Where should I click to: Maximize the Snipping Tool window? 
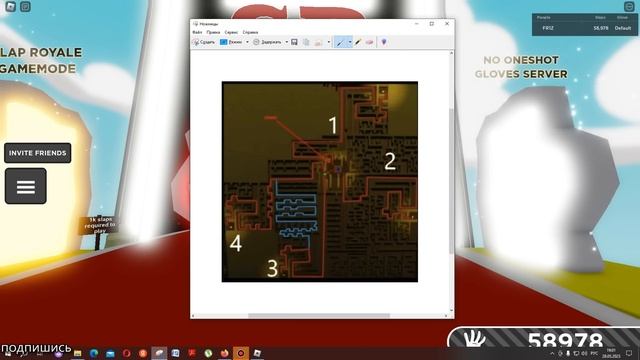pyautogui.click(x=432, y=24)
